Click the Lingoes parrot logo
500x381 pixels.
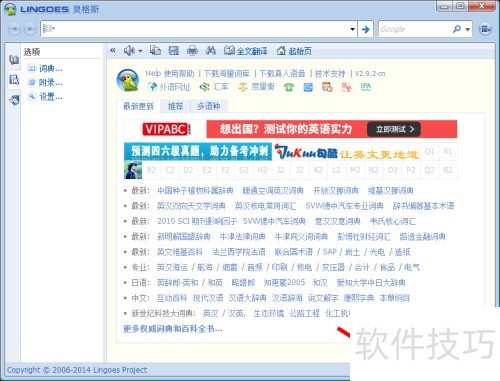(x=128, y=80)
